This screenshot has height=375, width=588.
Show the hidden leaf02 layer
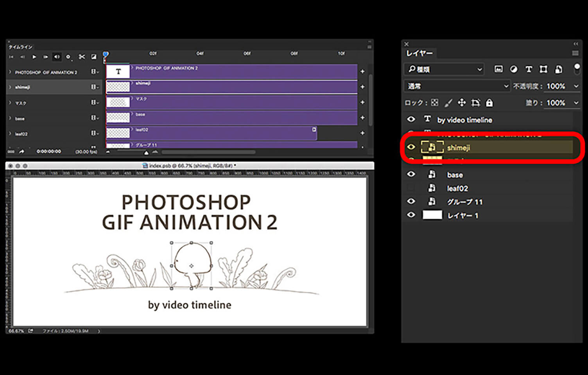tap(411, 188)
